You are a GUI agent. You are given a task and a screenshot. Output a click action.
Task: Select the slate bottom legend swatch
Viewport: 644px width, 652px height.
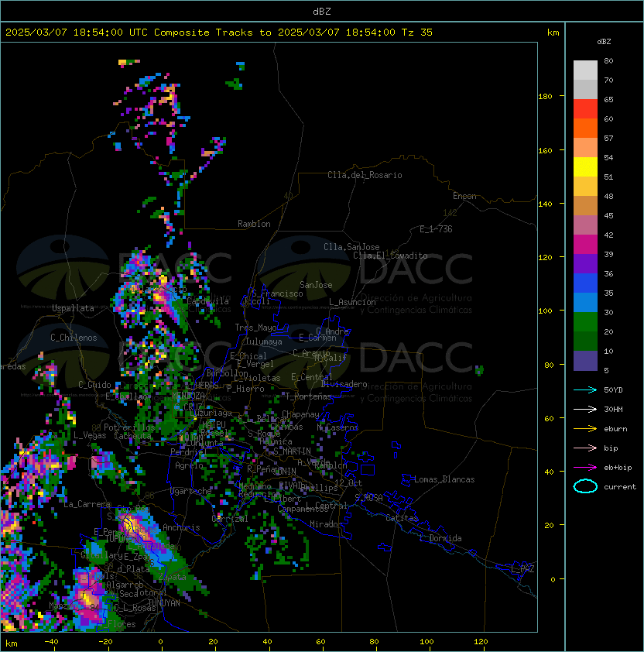pos(585,361)
